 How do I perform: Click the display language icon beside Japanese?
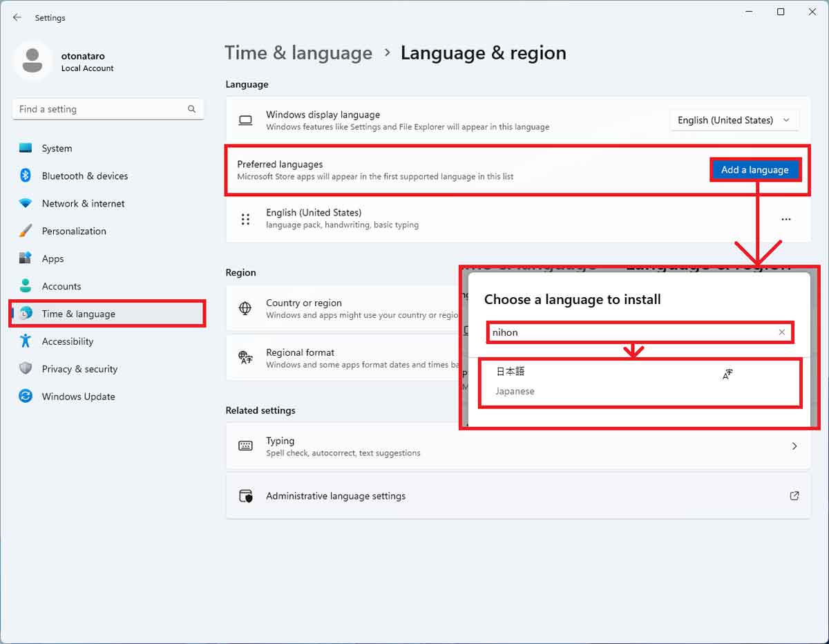coord(727,375)
